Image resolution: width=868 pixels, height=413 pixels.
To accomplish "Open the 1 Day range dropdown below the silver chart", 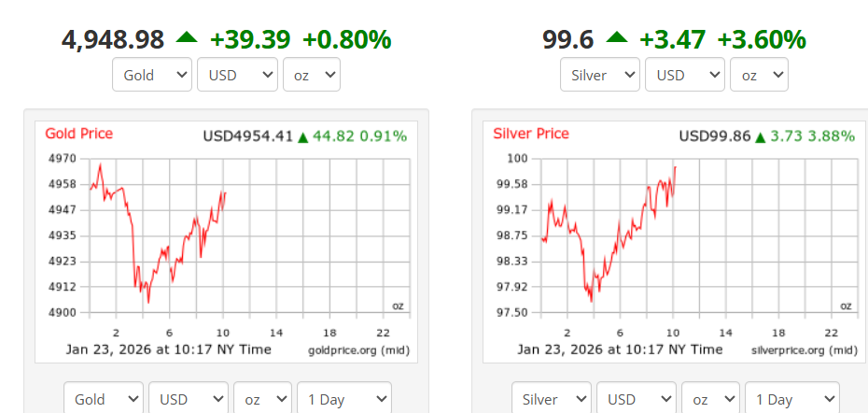I will tap(792, 399).
